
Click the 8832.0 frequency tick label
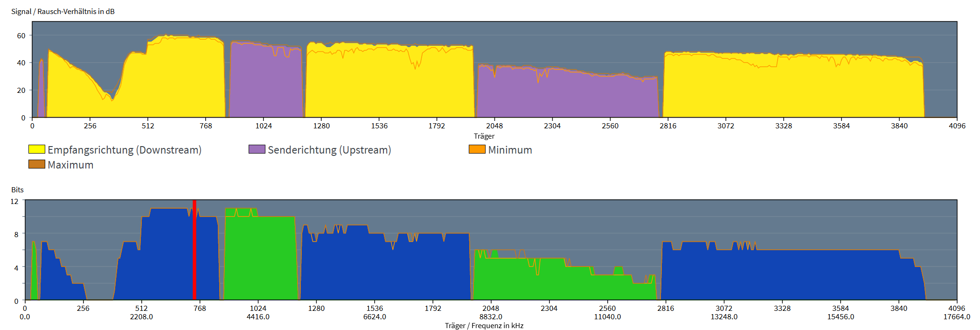click(x=491, y=316)
